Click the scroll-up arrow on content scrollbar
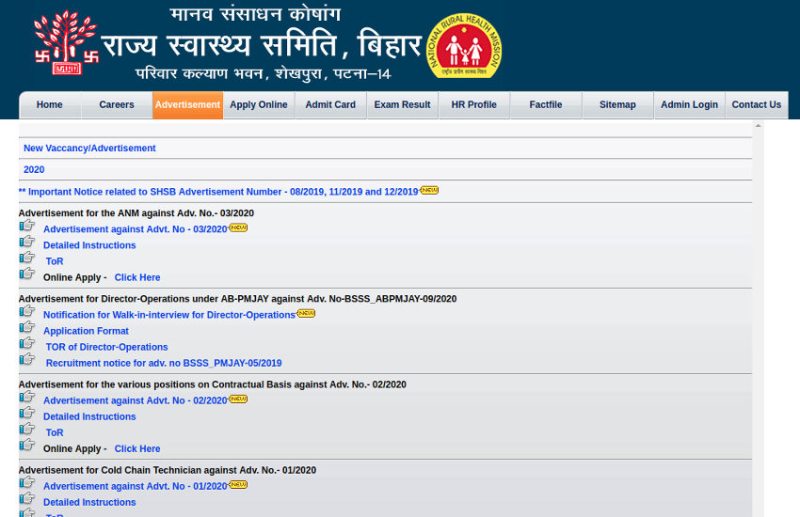Screen dimensions: 800x517 pyautogui.click(x=758, y=126)
